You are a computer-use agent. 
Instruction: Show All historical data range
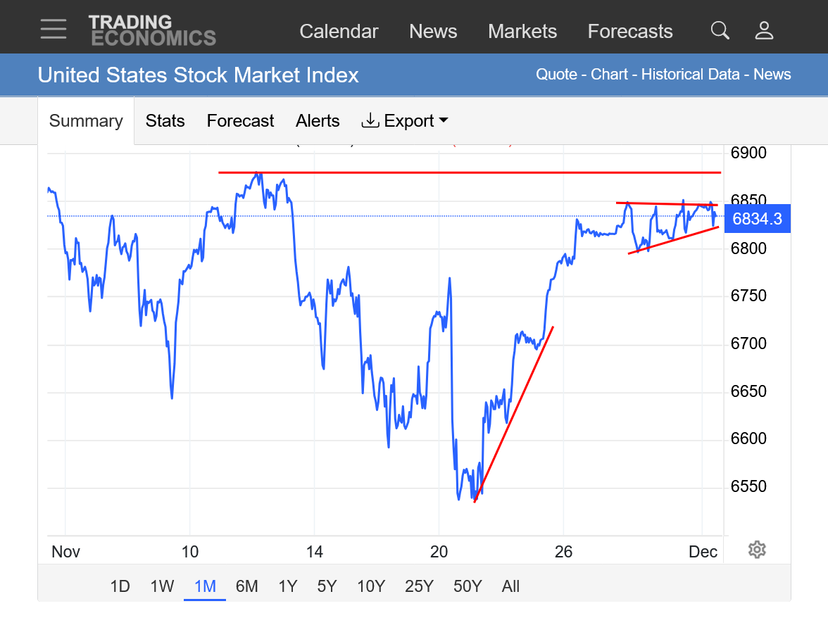tap(510, 586)
